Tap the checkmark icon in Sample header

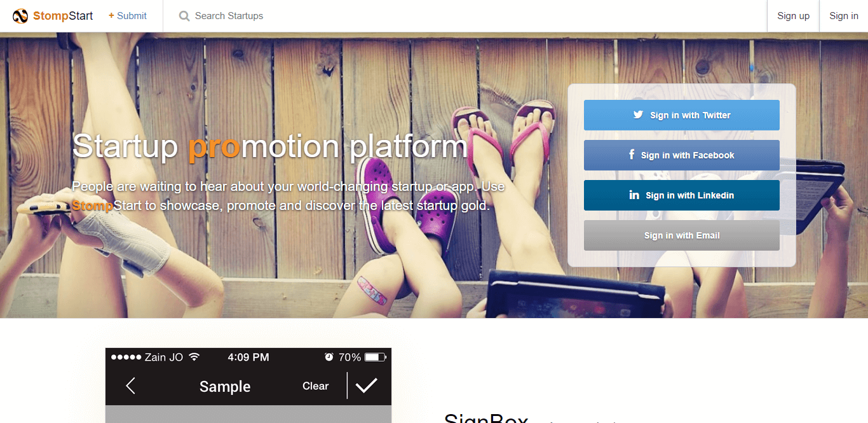tap(366, 385)
